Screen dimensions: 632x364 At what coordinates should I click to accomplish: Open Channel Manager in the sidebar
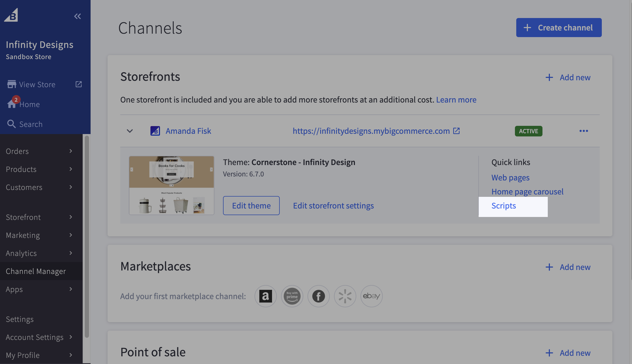tap(35, 271)
